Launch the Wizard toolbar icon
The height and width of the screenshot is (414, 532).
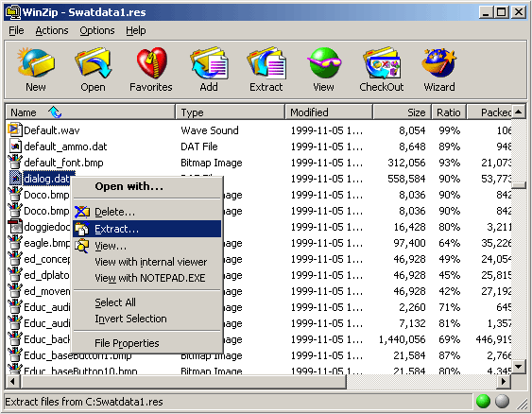[439, 63]
